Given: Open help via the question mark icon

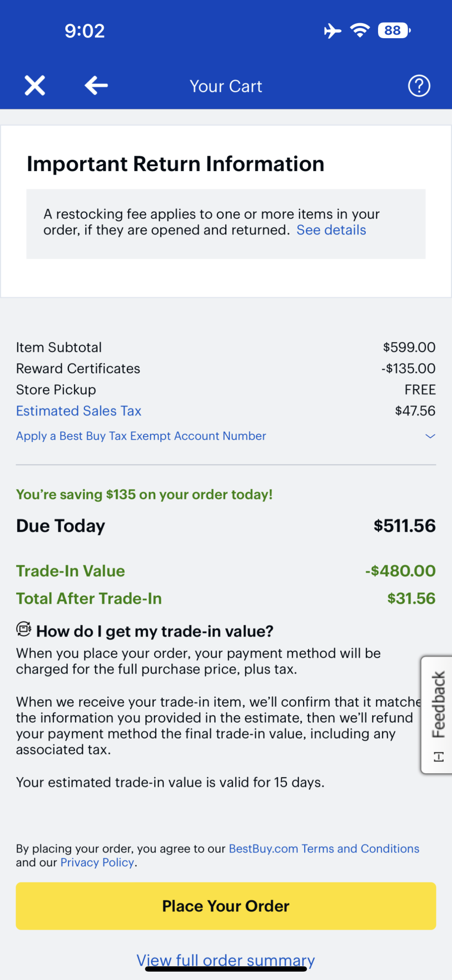Looking at the screenshot, I should 419,86.
